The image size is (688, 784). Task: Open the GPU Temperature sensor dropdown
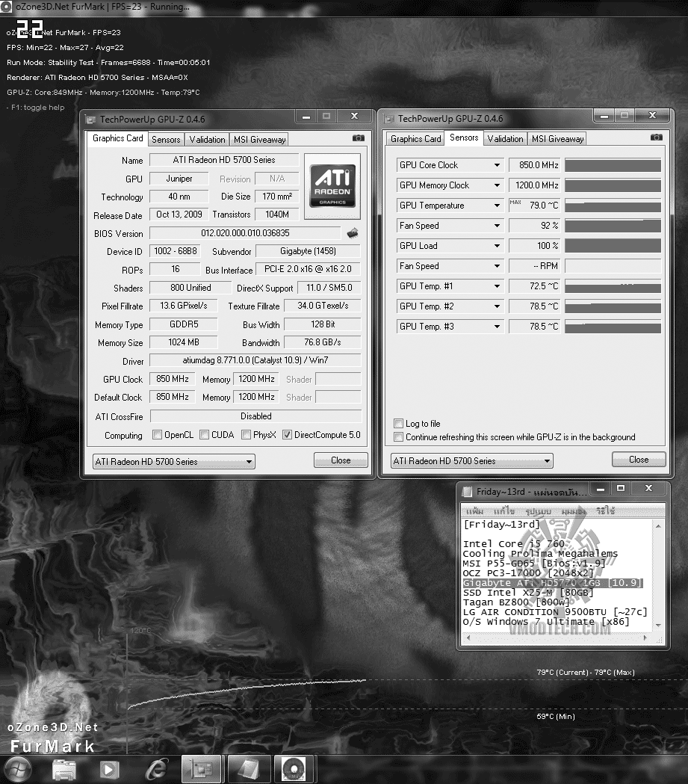coord(498,206)
